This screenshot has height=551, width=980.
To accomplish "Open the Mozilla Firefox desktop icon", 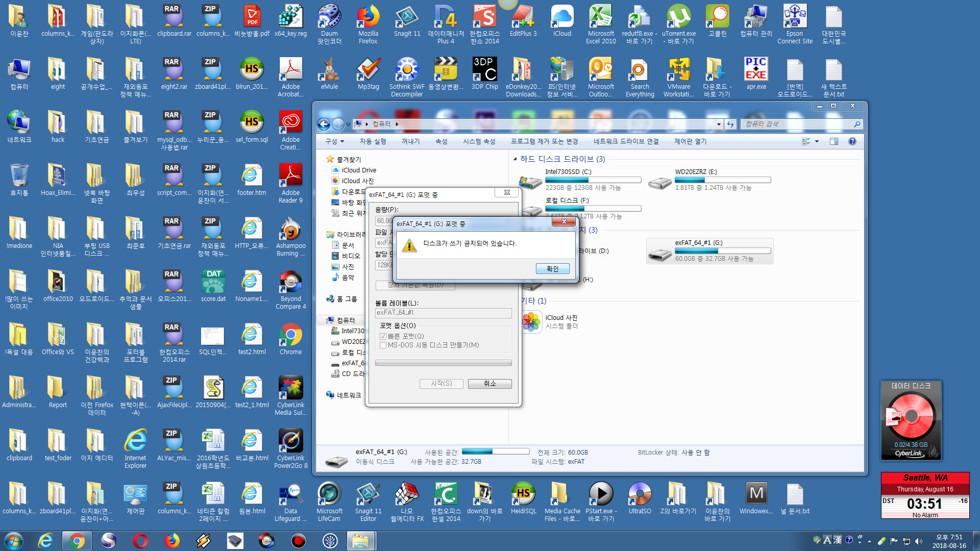I will point(368,24).
